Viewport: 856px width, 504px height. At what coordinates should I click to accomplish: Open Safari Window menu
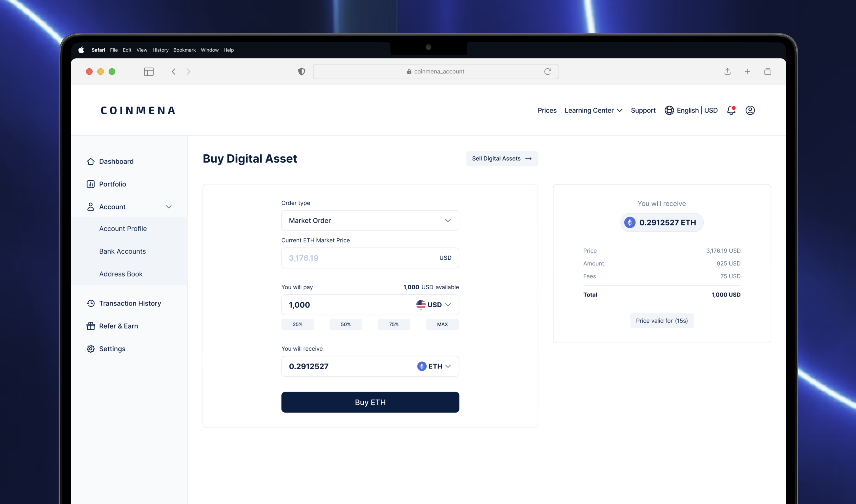(210, 50)
